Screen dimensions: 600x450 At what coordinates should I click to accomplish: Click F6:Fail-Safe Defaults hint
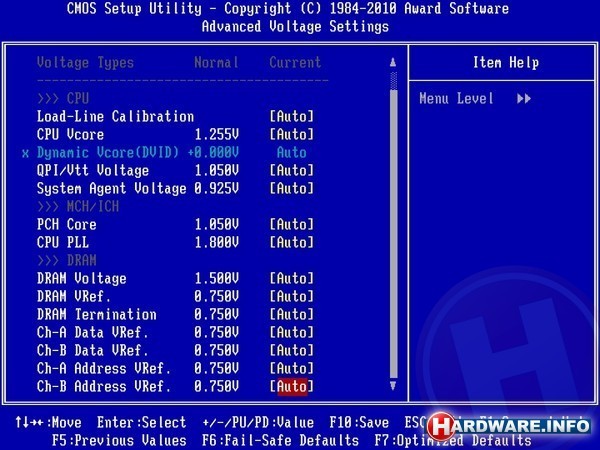[280, 440]
